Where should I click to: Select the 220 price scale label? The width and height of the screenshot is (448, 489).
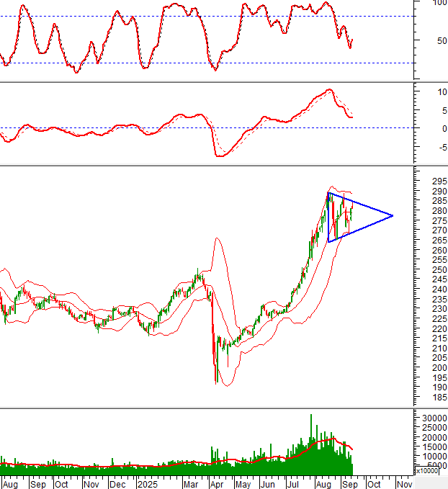[x=439, y=328]
